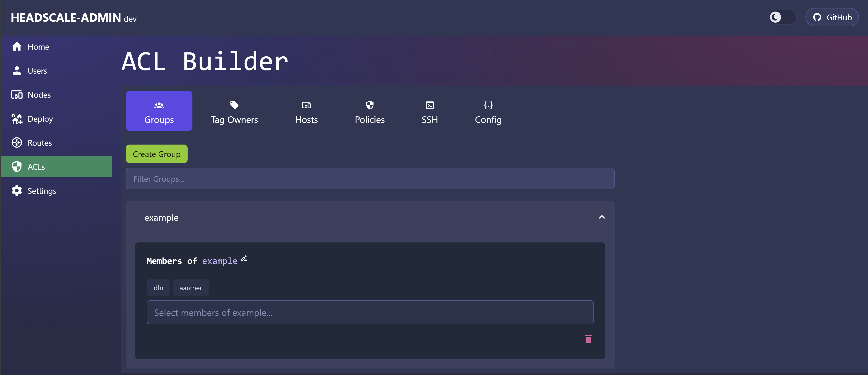The image size is (868, 375).
Task: Switch to the SSH tab
Action: tap(429, 111)
